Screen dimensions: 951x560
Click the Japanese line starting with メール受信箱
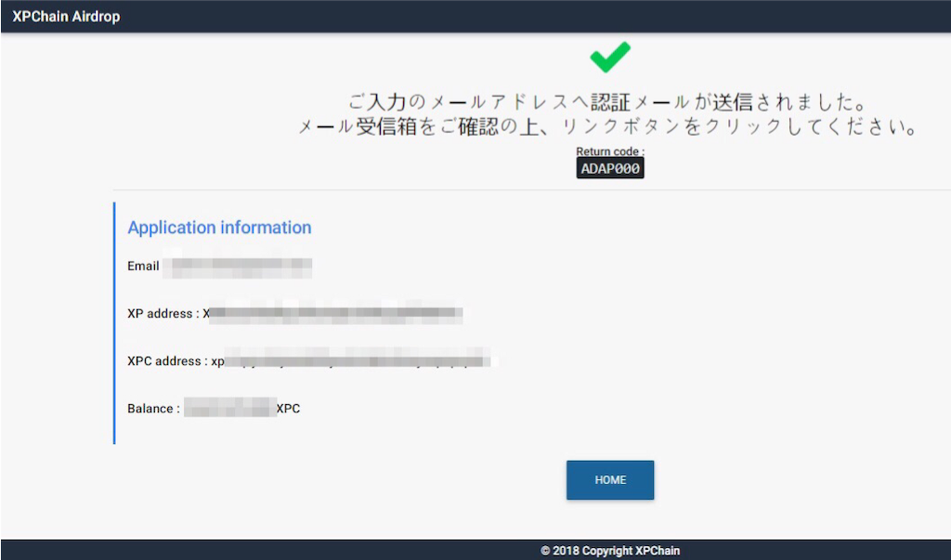point(607,126)
